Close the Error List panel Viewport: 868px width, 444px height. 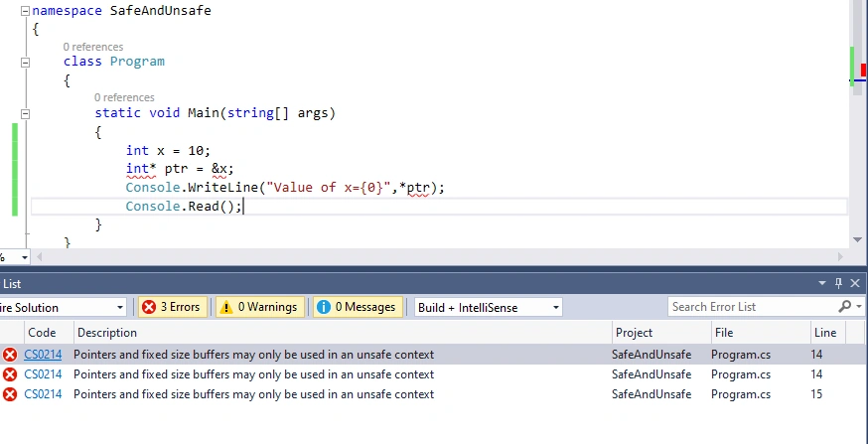pos(855,284)
